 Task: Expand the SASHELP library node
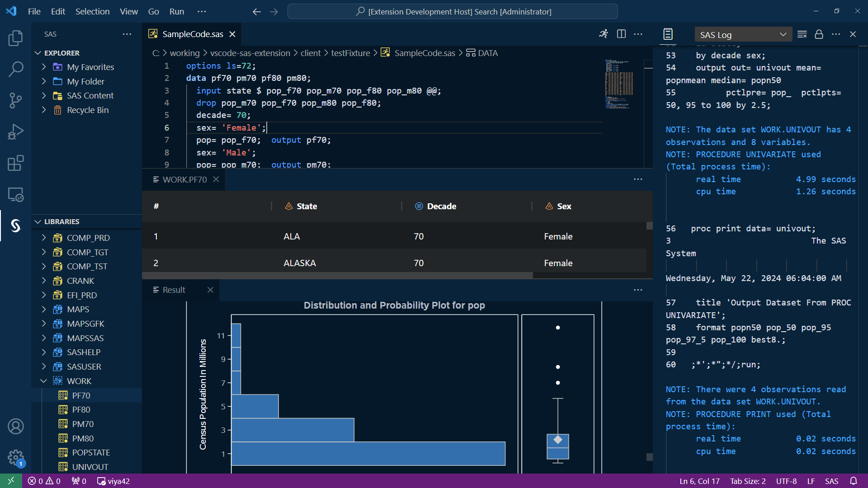(44, 352)
